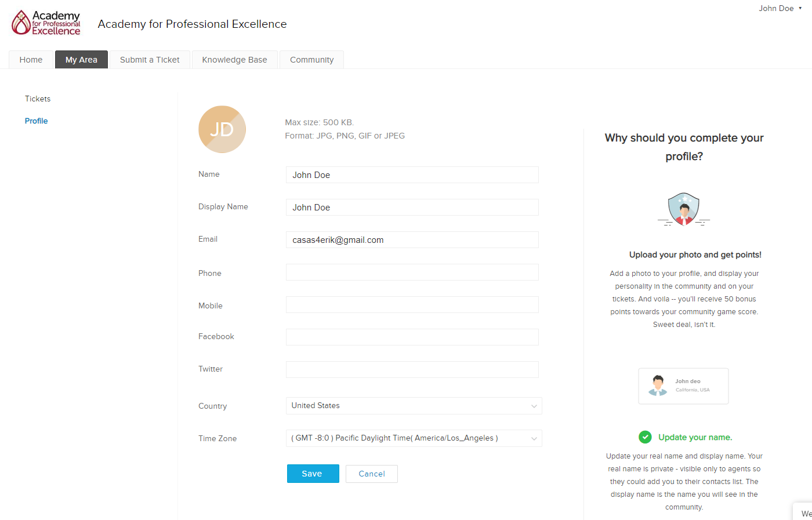Focus the Phone number field
The height and width of the screenshot is (520, 812).
tap(412, 272)
